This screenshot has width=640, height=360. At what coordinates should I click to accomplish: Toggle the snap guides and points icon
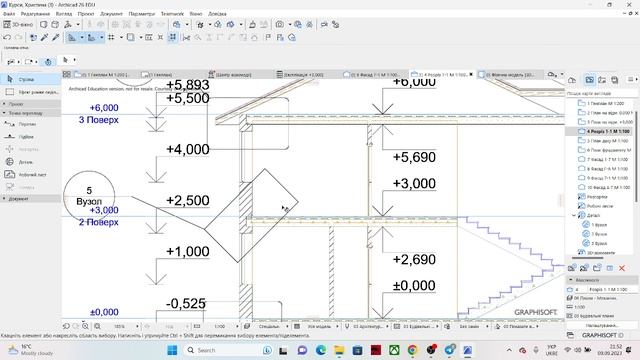pos(91,38)
